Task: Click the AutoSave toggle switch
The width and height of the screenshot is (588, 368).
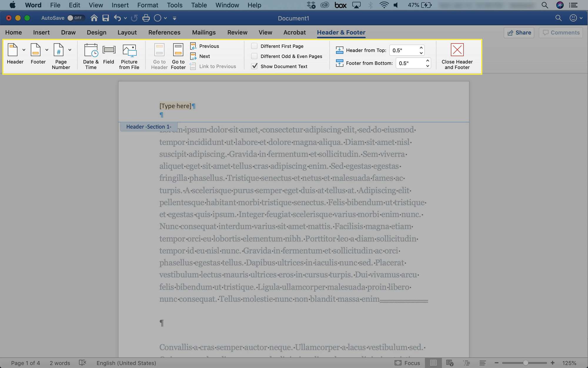Action: 75,18
